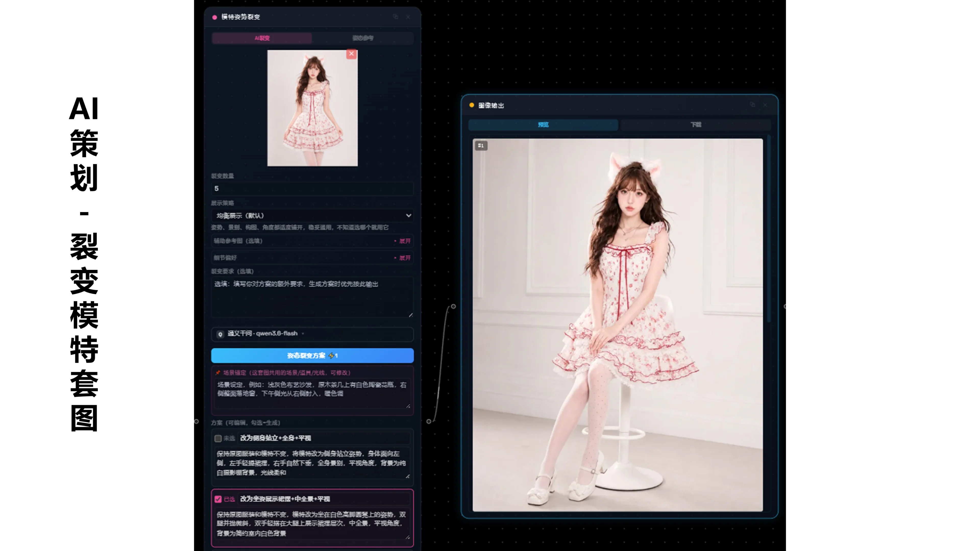
Task: Check the 改为侧身站立+全身+平视 plan checkbox
Action: pyautogui.click(x=218, y=439)
